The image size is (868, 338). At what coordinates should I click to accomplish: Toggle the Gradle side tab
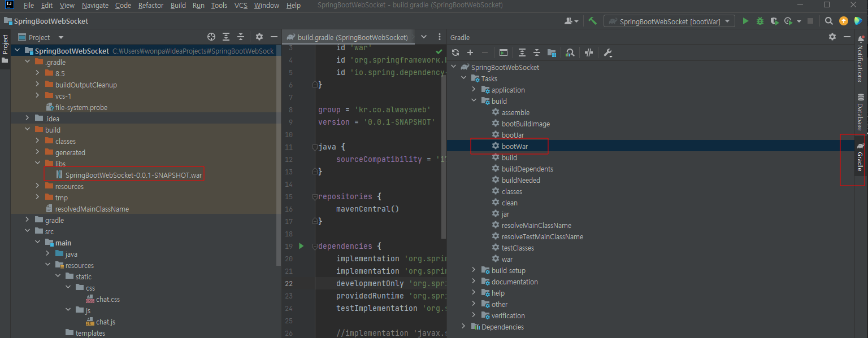860,157
